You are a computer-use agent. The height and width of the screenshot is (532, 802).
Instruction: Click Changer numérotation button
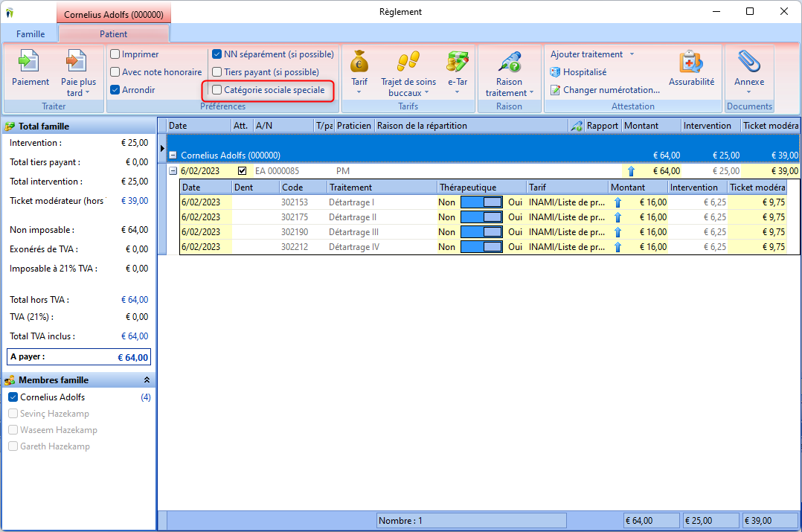click(605, 90)
